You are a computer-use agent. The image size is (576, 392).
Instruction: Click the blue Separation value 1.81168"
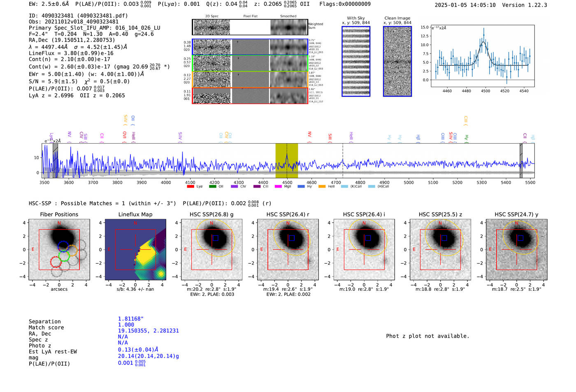pyautogui.click(x=130, y=319)
